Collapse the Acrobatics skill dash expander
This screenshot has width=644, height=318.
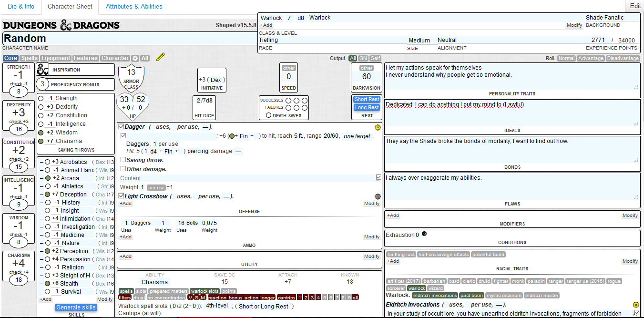coord(41,162)
